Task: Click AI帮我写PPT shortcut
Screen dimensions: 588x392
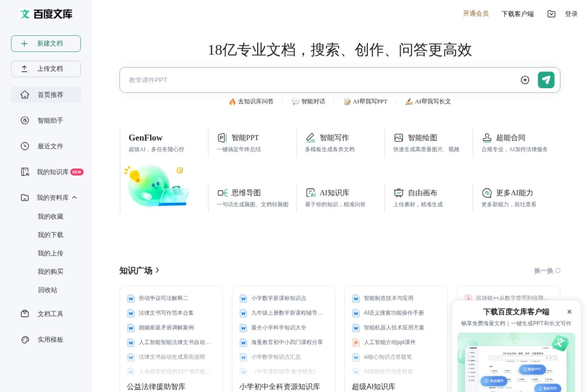Action: (x=366, y=101)
